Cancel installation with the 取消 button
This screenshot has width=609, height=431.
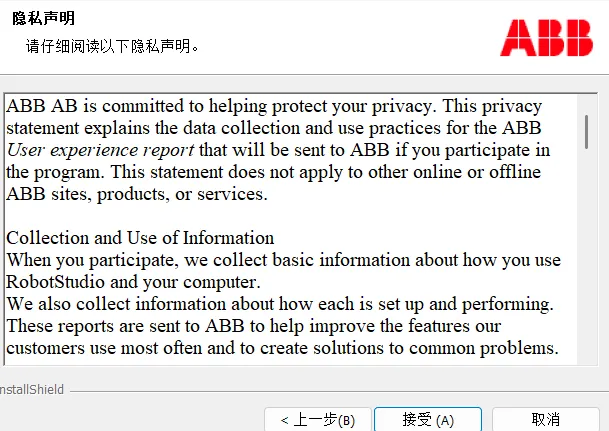click(x=546, y=419)
